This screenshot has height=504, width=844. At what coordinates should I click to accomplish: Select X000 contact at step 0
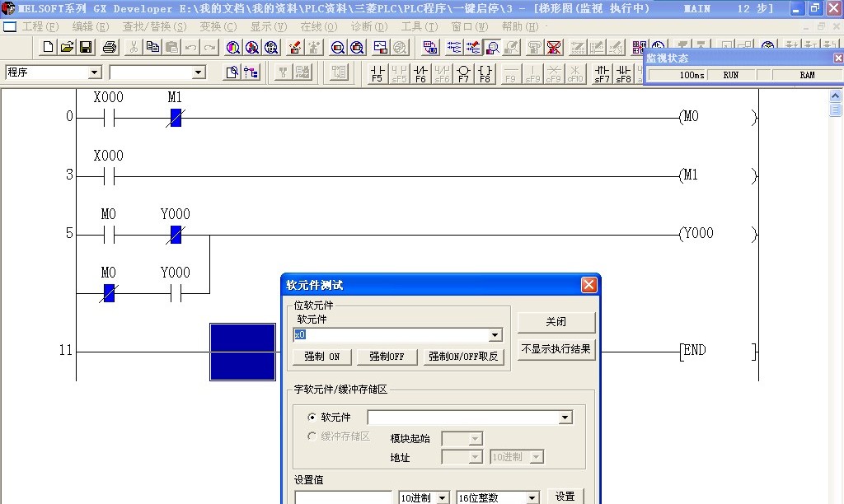110,118
